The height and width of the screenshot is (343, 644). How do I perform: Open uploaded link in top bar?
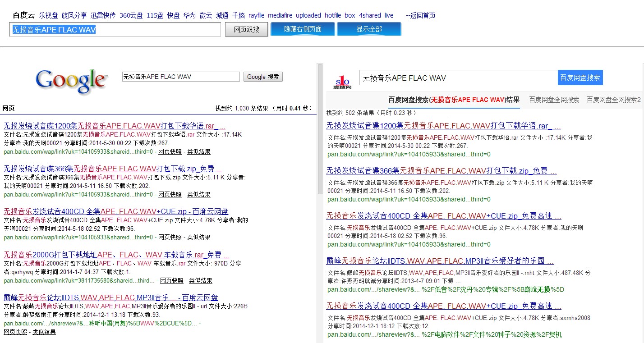coord(308,15)
